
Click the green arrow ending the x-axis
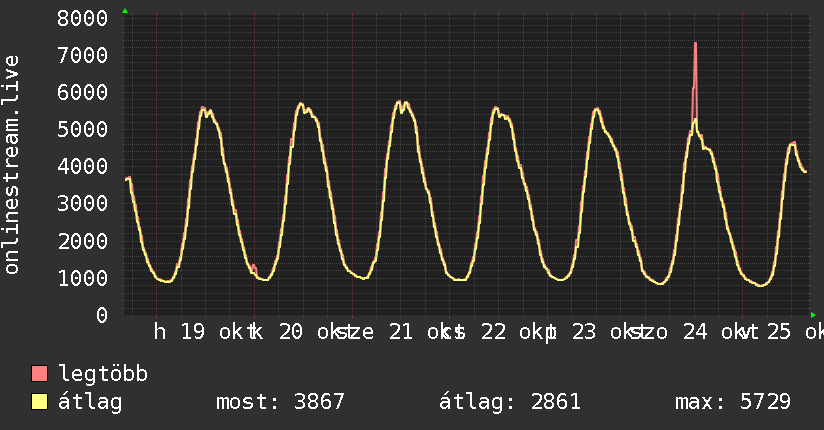click(x=813, y=315)
